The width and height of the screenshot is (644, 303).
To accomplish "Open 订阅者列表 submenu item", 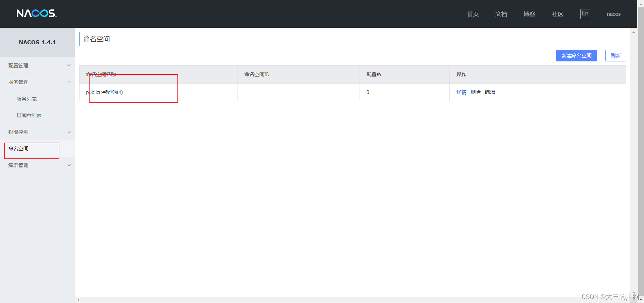I will coord(29,115).
